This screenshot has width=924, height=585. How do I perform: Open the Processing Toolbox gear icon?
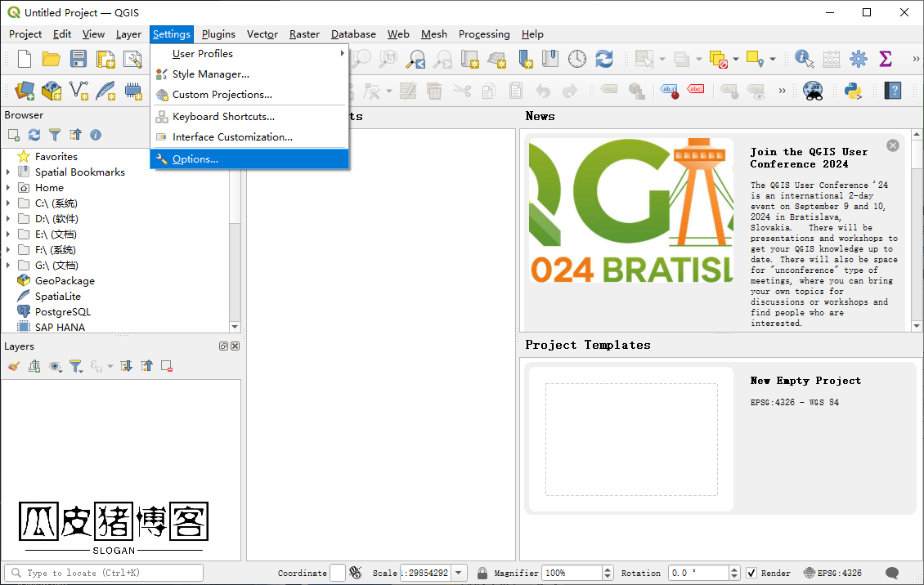pos(858,59)
